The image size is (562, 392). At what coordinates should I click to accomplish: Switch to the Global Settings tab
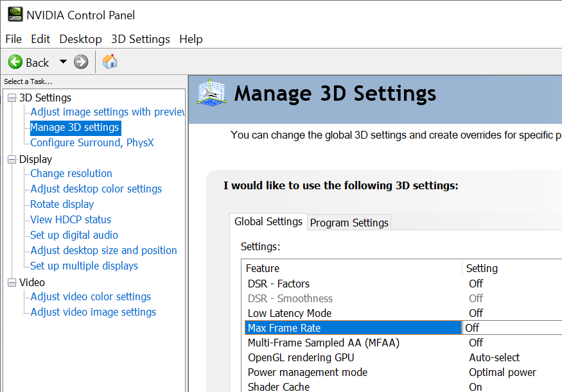(268, 222)
